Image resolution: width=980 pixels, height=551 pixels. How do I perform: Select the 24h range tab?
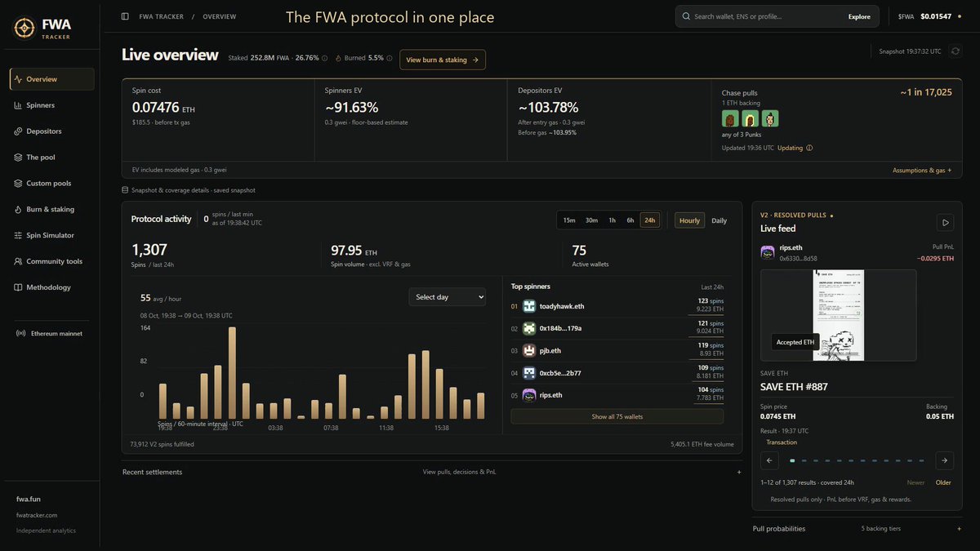click(x=650, y=220)
